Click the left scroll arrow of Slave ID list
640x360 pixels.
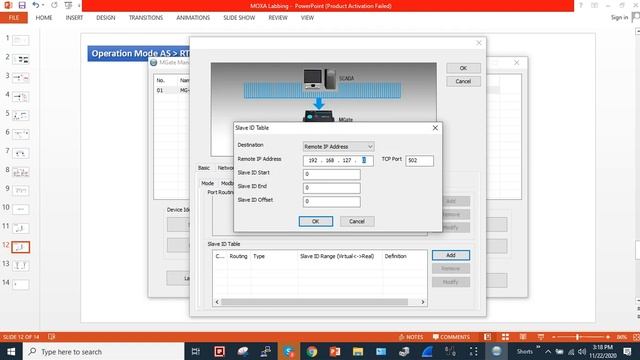(217, 302)
